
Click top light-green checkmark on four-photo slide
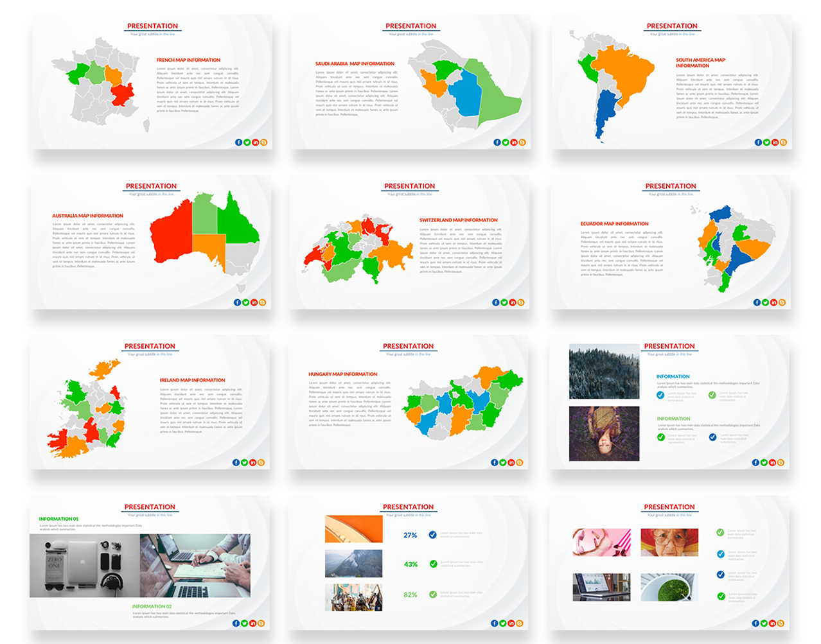(720, 532)
